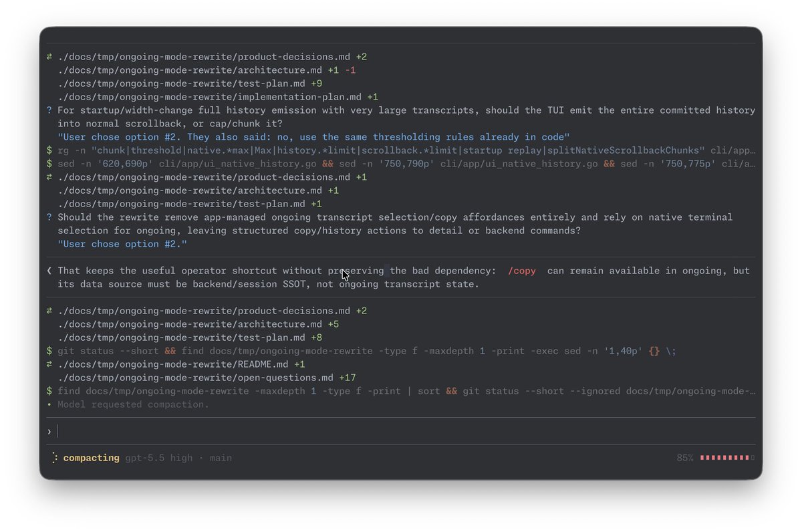Click the dollar prompt before git status --short && find

49,351
